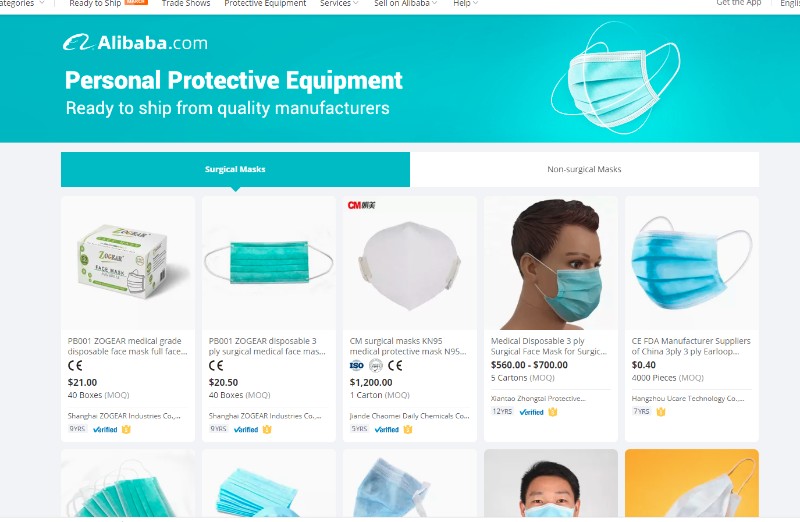Screen dimensions: 800x522
Task: Expand the Sell on Alibaba dropdown
Action: point(406,4)
